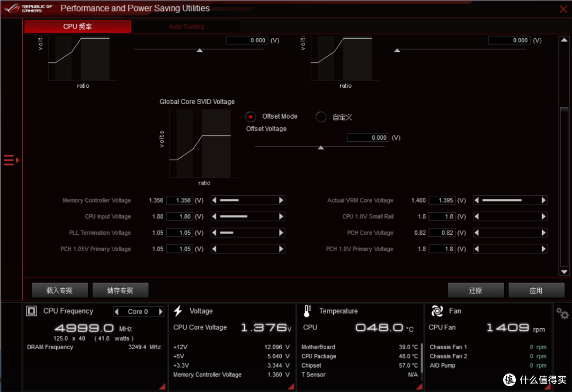Select 自定义 (custom) radio button
Viewport: 572px width, 392px height.
pos(320,116)
